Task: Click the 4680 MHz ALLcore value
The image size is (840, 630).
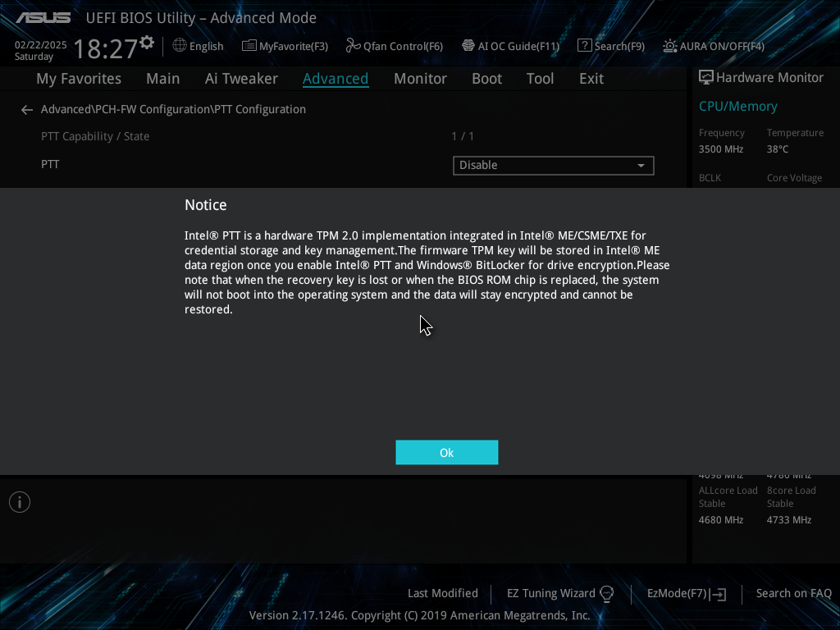Action: [x=720, y=519]
